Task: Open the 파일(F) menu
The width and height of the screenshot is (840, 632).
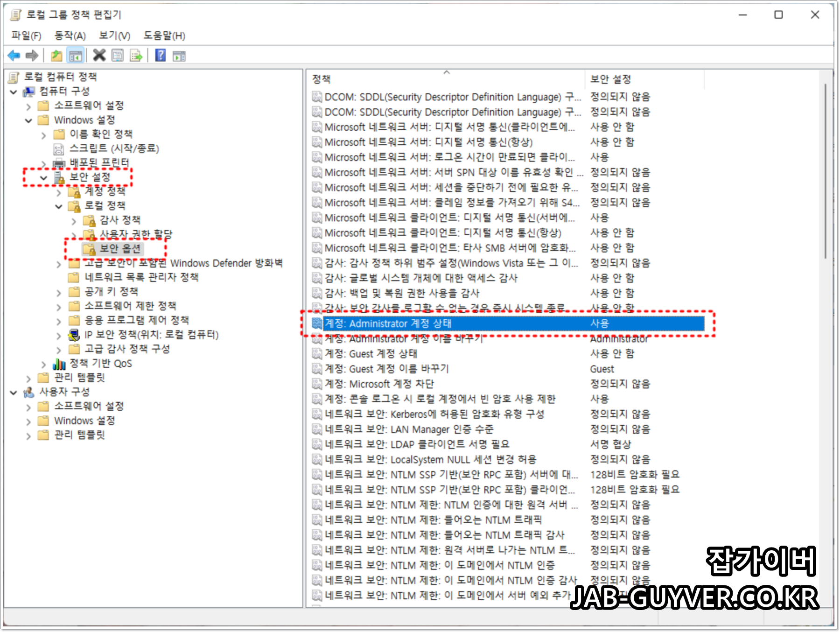Action: point(26,35)
